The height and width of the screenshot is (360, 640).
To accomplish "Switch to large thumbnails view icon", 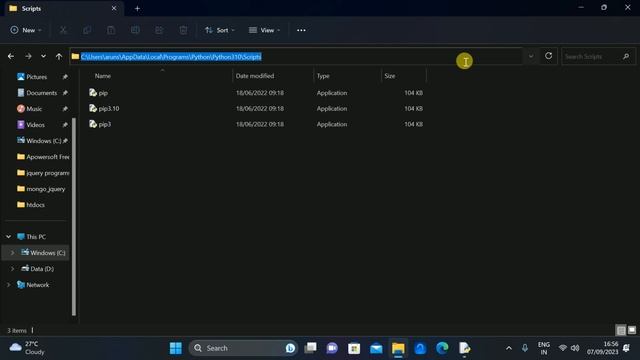I will pos(631,330).
